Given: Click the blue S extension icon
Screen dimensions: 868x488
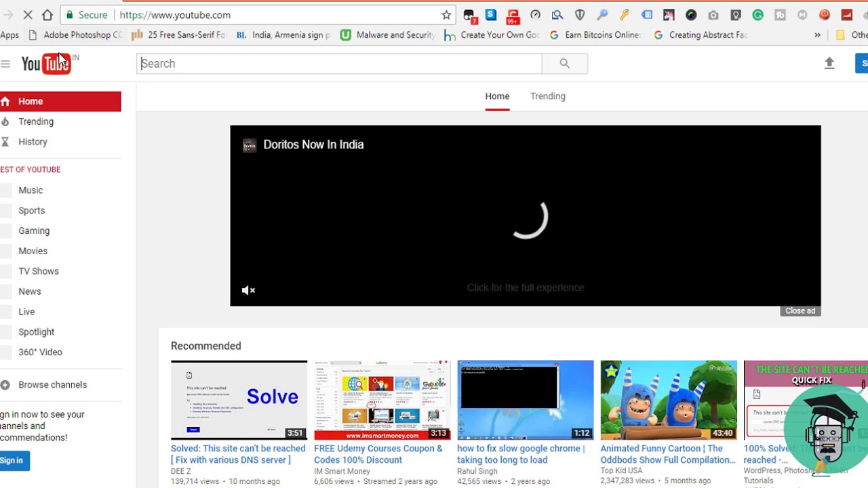Looking at the screenshot, I should tap(491, 14).
